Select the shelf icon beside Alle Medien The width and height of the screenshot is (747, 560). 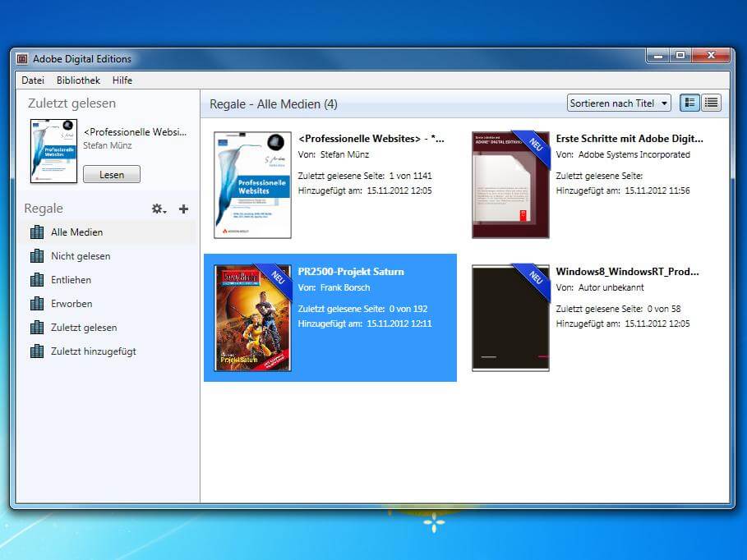pos(37,232)
